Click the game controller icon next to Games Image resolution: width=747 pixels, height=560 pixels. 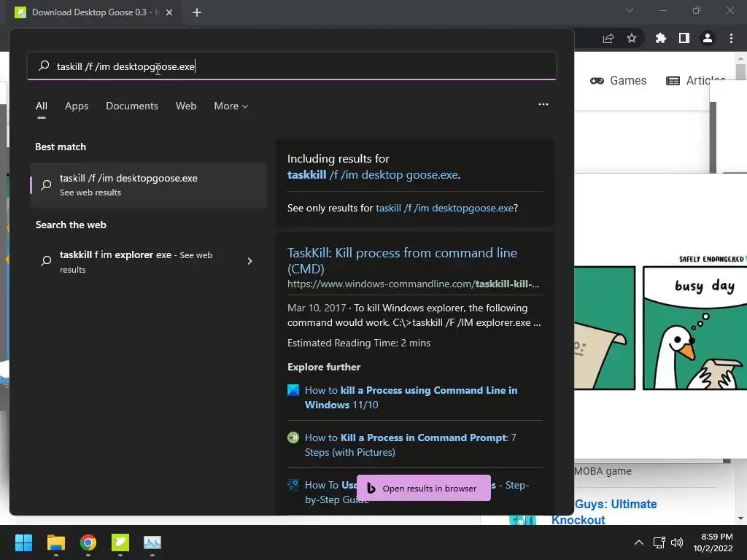pos(597,81)
